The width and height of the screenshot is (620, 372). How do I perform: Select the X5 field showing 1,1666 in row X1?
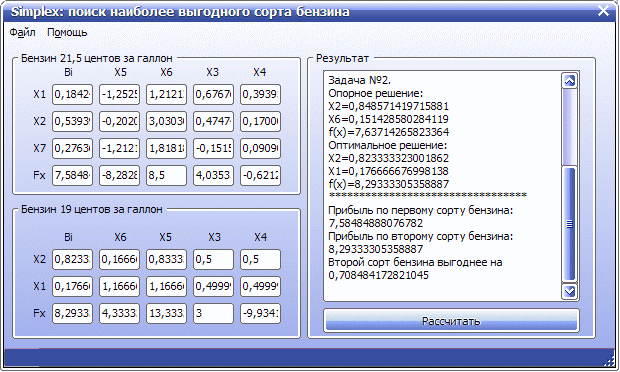pos(166,286)
